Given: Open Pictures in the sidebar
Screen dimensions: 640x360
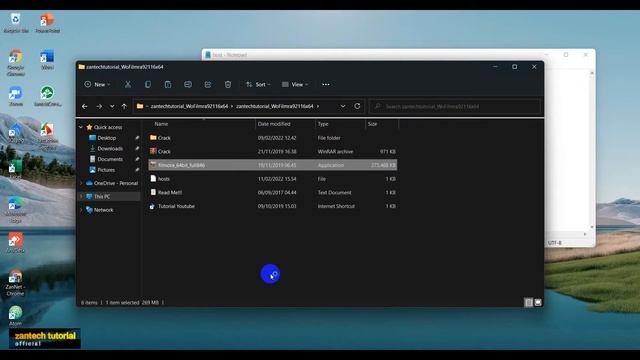Looking at the screenshot, I should (106, 170).
